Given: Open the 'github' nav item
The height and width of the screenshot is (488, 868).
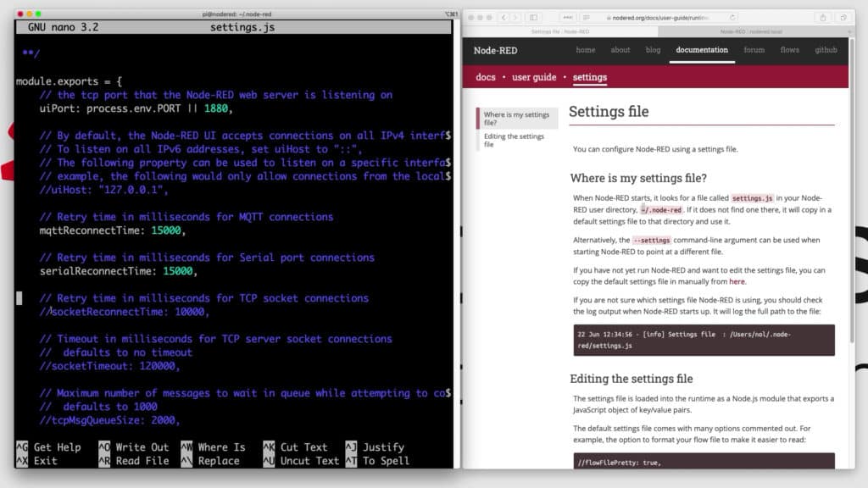Looking at the screenshot, I should (826, 50).
